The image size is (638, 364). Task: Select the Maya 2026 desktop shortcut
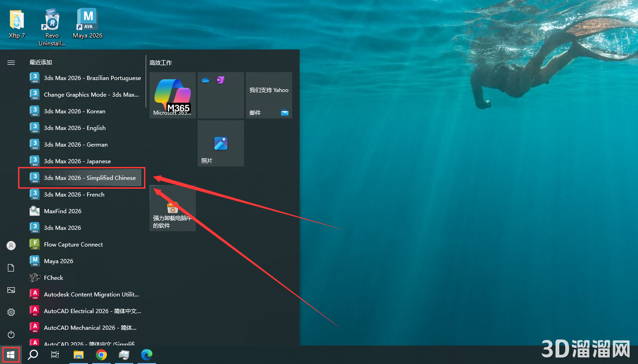pyautogui.click(x=88, y=24)
